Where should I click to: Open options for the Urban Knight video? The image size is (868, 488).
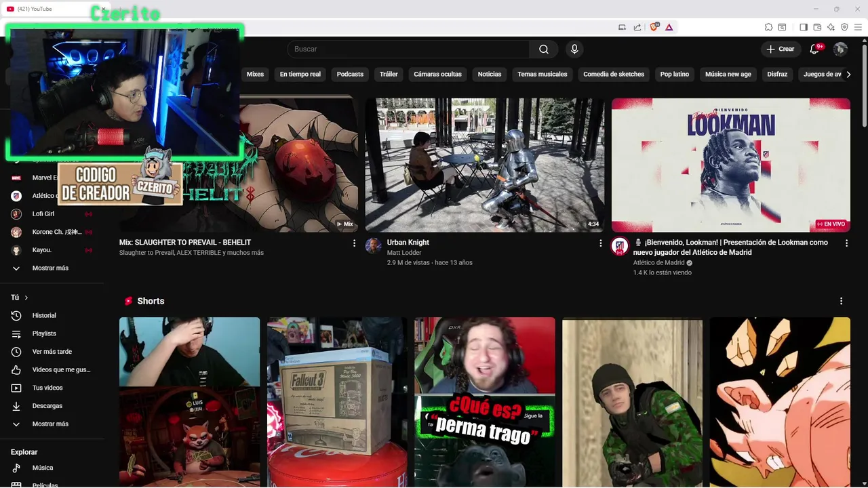click(x=600, y=243)
